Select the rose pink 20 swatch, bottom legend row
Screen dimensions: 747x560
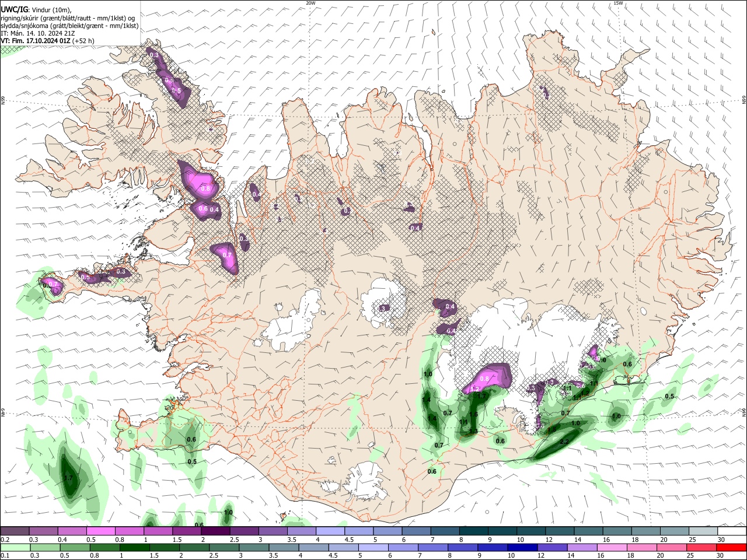(x=672, y=547)
